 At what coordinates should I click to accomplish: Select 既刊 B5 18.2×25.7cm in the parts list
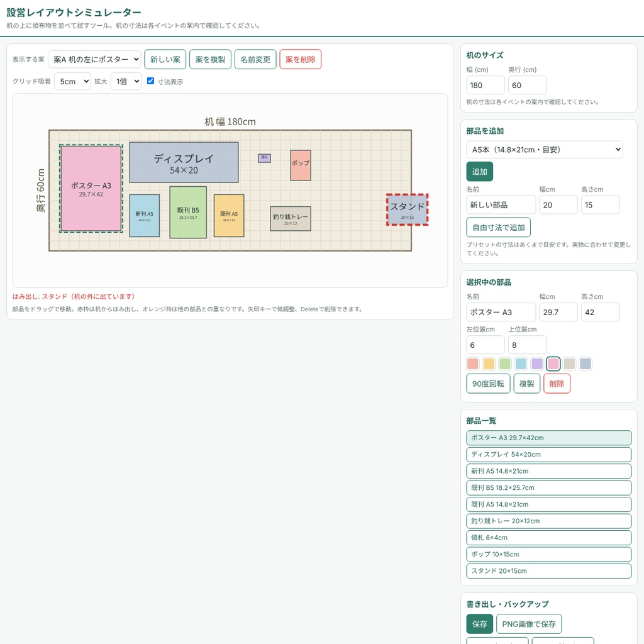click(548, 487)
